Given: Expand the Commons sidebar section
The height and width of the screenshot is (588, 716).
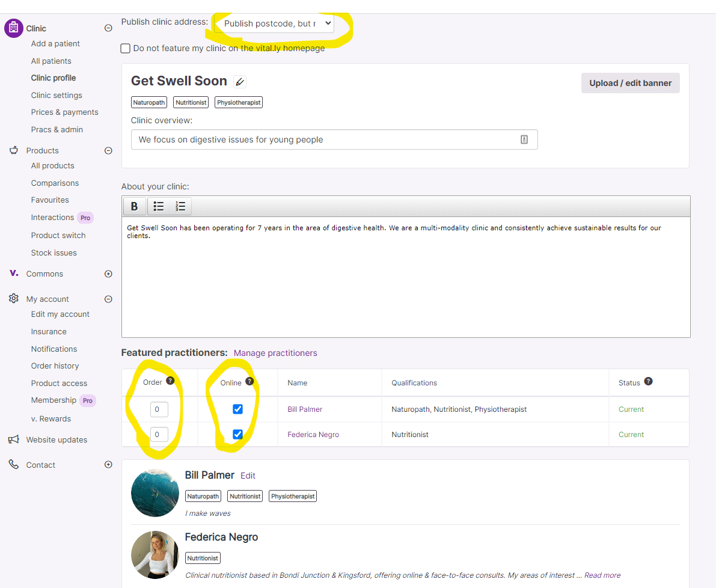Looking at the screenshot, I should pyautogui.click(x=108, y=274).
